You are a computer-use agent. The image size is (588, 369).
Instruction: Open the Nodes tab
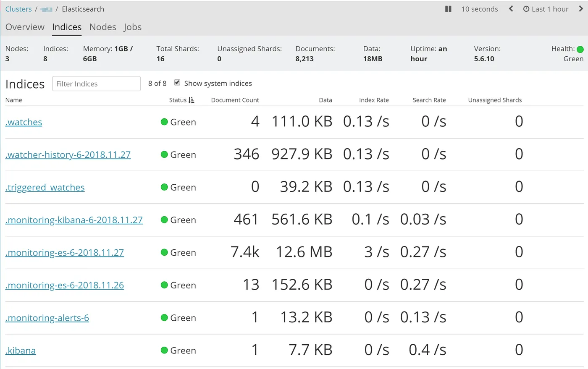coord(103,27)
